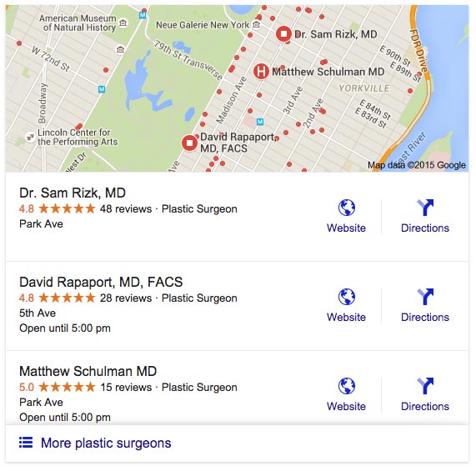The height and width of the screenshot is (471, 476).
Task: Open Dr. Sam Rizk, MD listing title
Action: [73, 193]
